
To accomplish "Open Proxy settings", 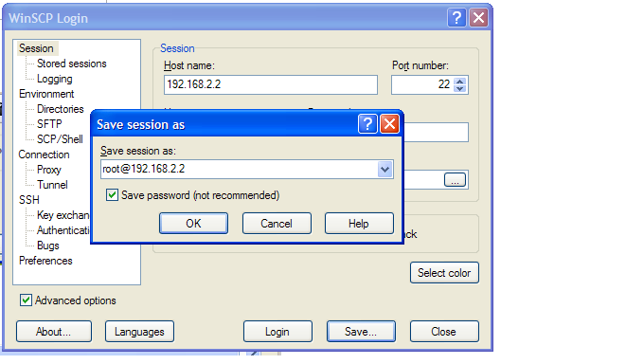I will [49, 170].
